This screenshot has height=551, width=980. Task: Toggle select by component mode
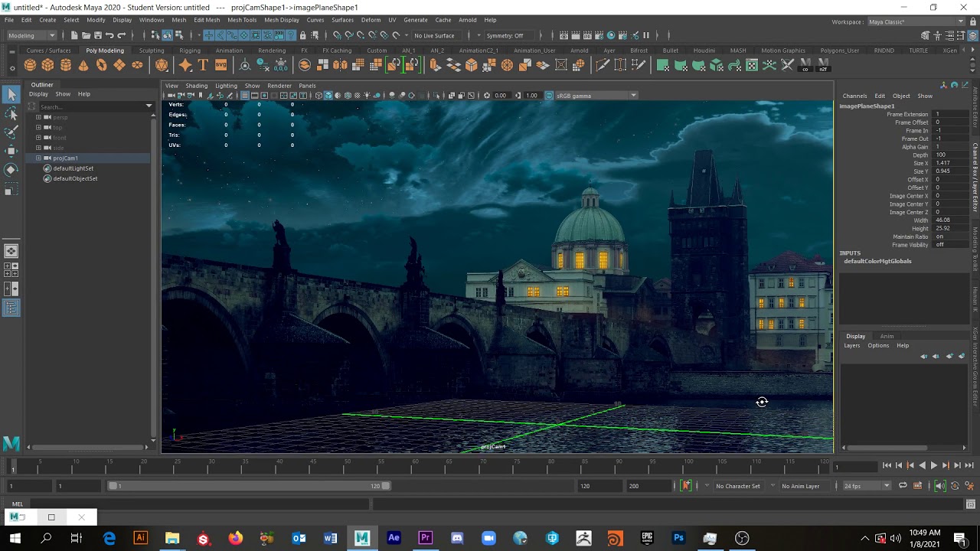pyautogui.click(x=178, y=35)
